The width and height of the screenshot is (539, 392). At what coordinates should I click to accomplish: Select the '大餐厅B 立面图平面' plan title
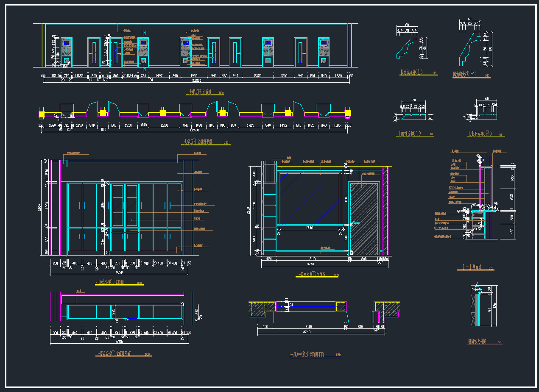click(x=201, y=142)
